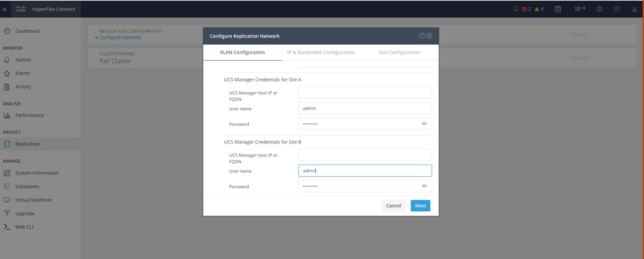
Task: Switch to IP & Bandwidth Configuration tab
Action: tap(321, 52)
